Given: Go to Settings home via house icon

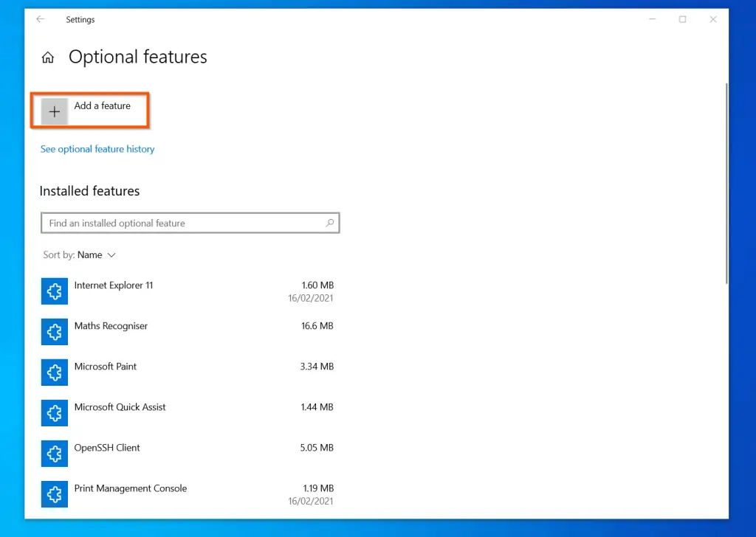Looking at the screenshot, I should tap(48, 58).
